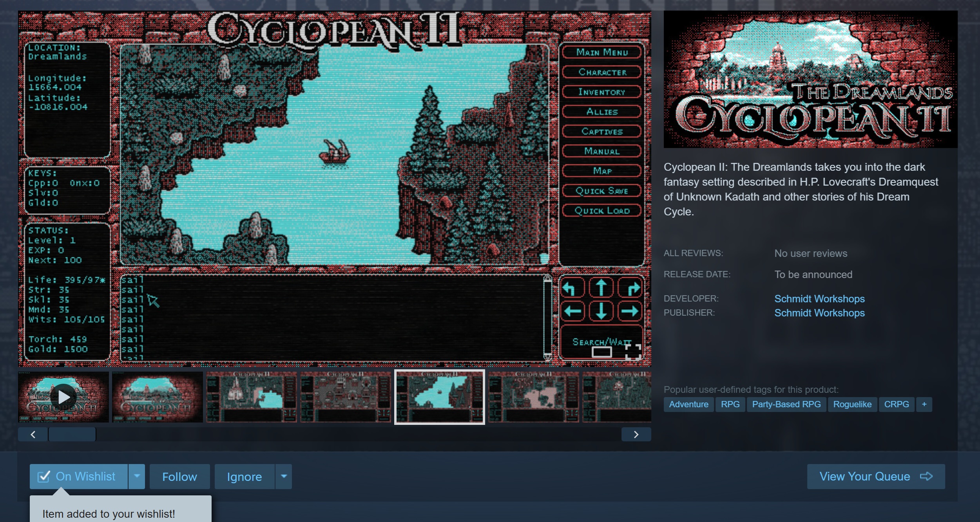Open the Party-Based RPG tag

[786, 404]
